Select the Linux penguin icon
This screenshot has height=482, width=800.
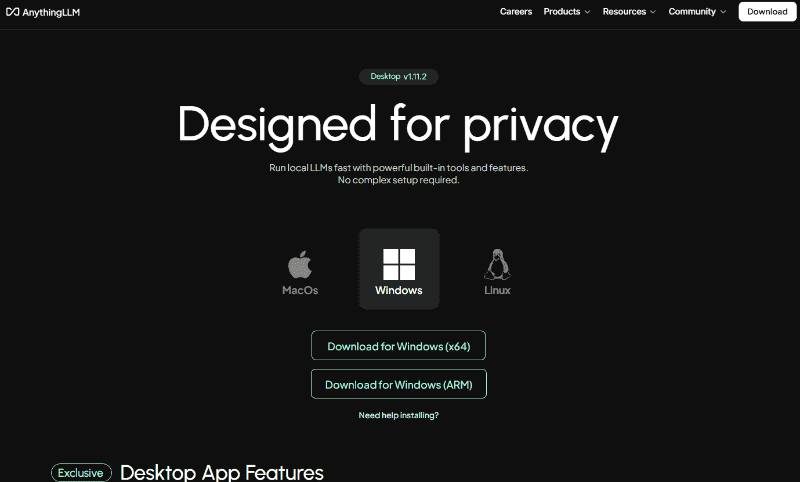point(497,264)
